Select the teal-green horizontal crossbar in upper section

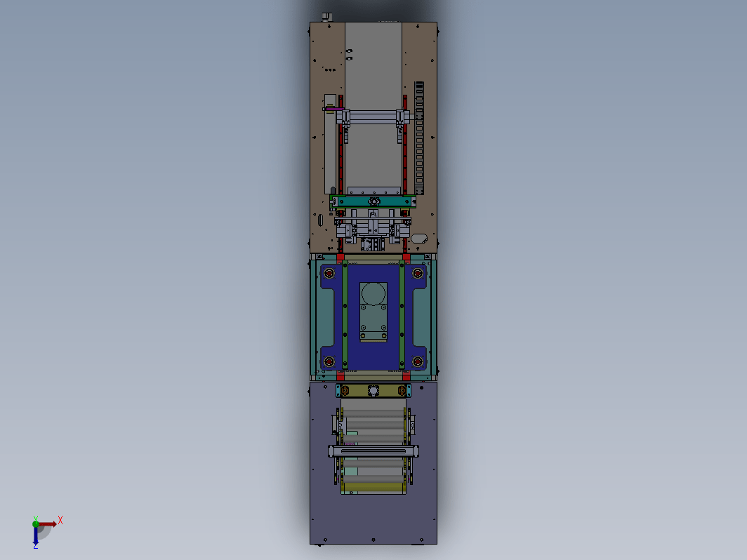click(373, 201)
